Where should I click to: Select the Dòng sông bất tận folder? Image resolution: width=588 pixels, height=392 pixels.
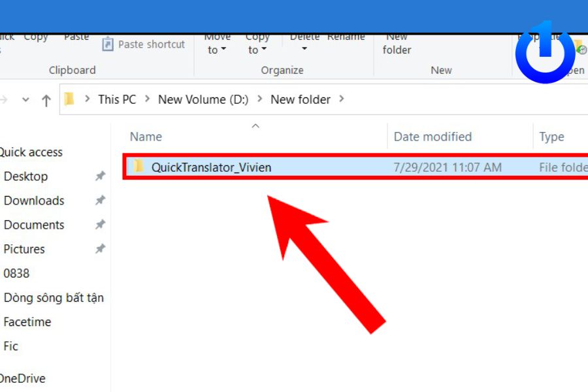[54, 298]
